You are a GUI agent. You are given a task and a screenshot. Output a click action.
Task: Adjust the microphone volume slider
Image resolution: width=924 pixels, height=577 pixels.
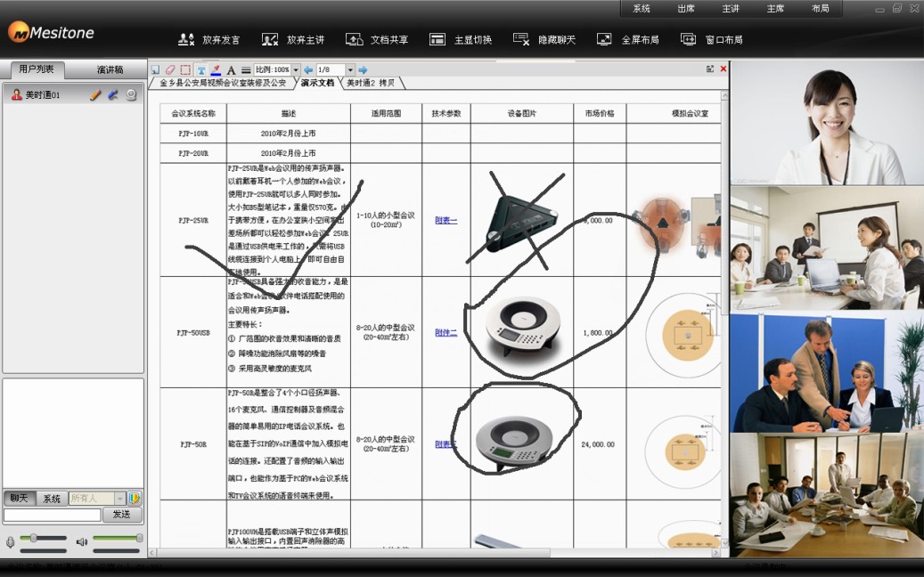pyautogui.click(x=34, y=538)
